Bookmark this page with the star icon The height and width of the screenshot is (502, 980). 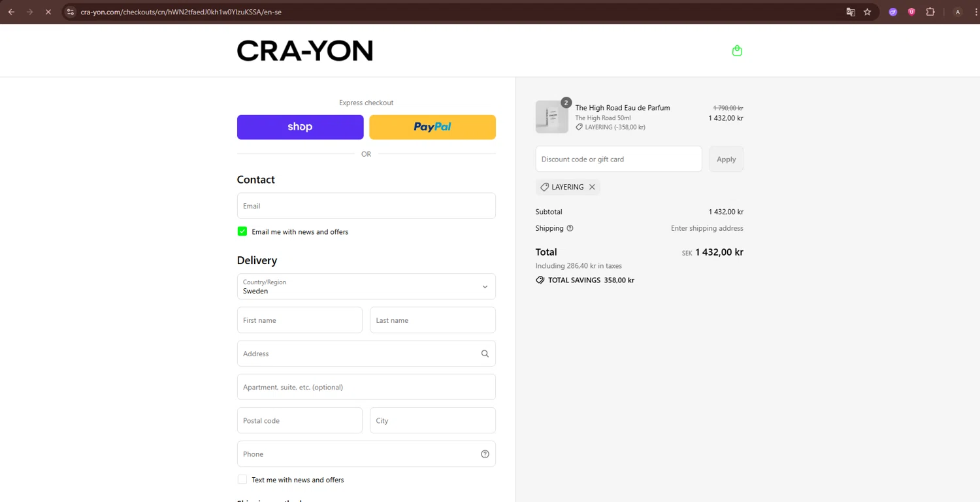(868, 12)
